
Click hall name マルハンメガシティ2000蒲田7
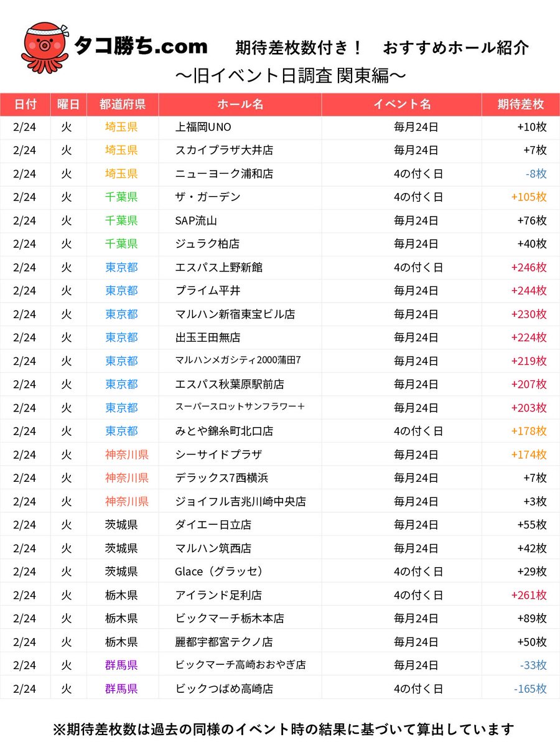239,361
